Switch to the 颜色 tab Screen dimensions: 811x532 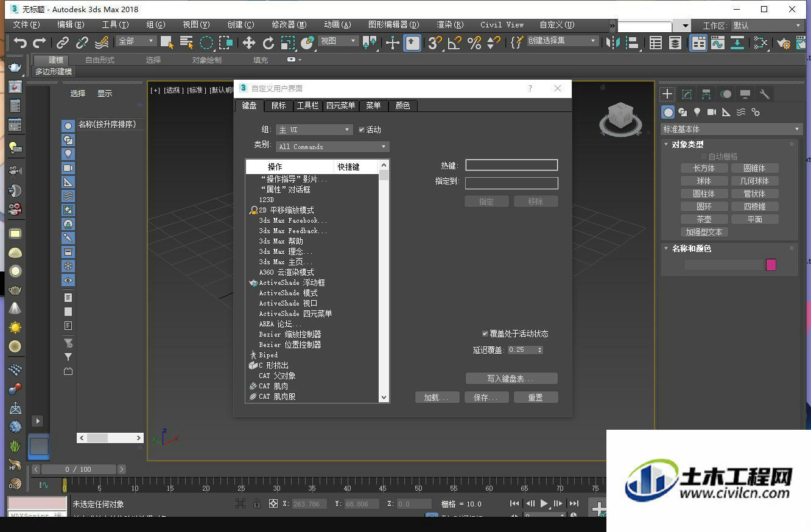pos(402,105)
